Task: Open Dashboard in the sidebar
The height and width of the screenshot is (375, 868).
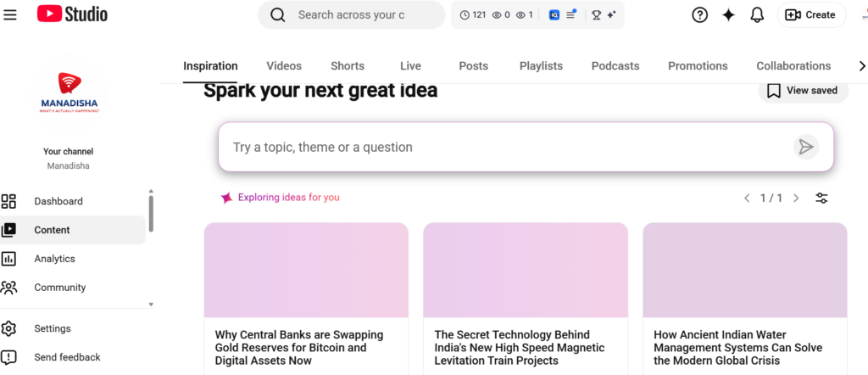Action: pyautogui.click(x=73, y=201)
